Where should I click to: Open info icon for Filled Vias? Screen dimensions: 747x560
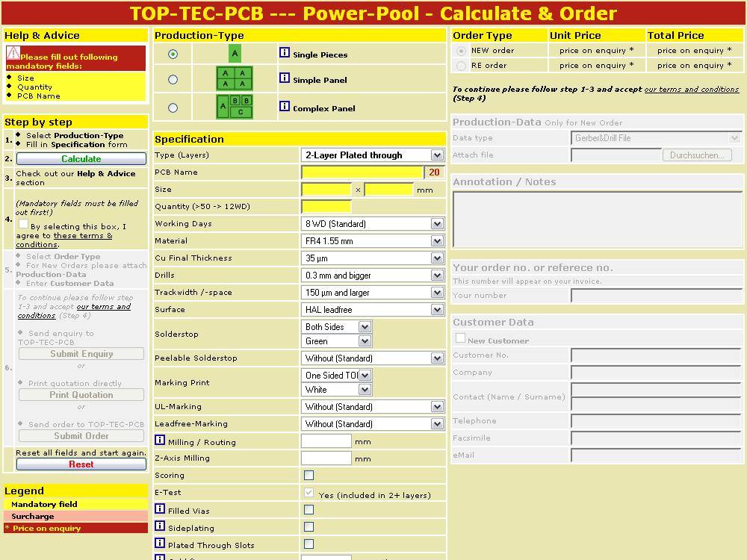pyautogui.click(x=160, y=508)
